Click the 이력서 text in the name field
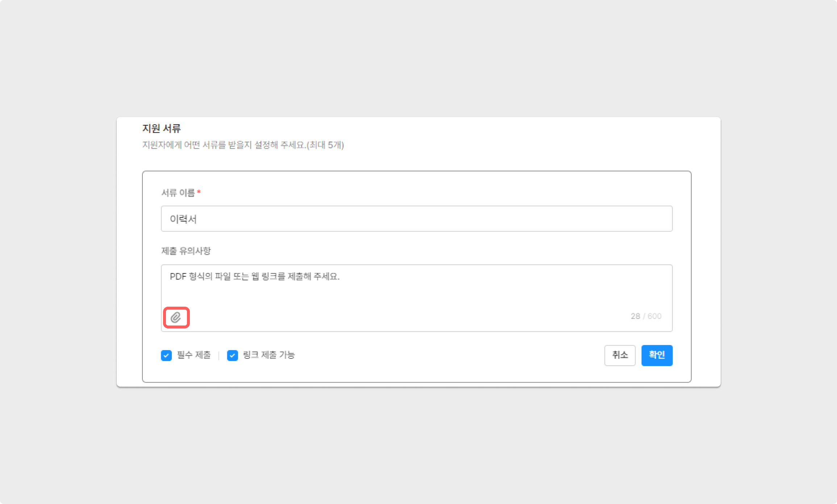 click(x=183, y=219)
